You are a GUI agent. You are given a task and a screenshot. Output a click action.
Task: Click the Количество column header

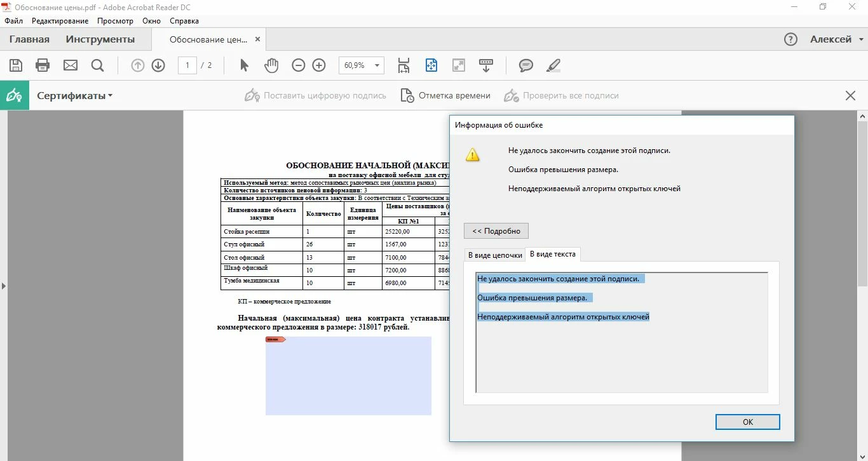[x=323, y=213]
